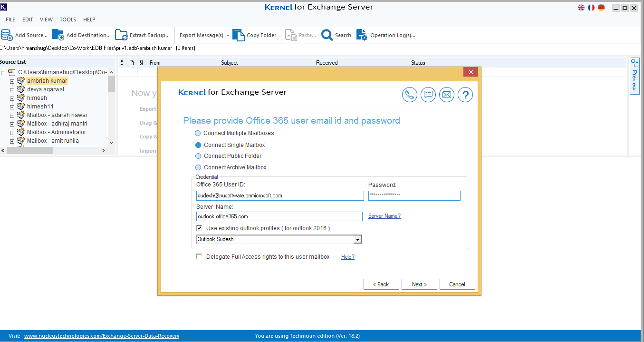Click the Search magnifier icon
The height and width of the screenshot is (342, 644).
click(327, 35)
